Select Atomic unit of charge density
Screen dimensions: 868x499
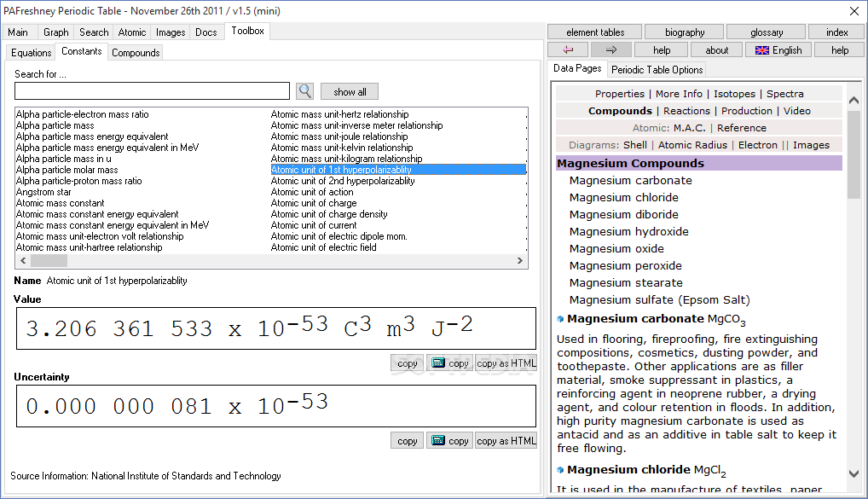pyautogui.click(x=329, y=214)
